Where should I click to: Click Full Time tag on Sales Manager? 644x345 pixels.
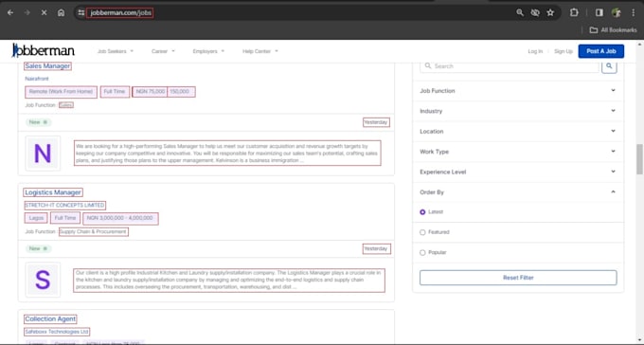(x=115, y=92)
